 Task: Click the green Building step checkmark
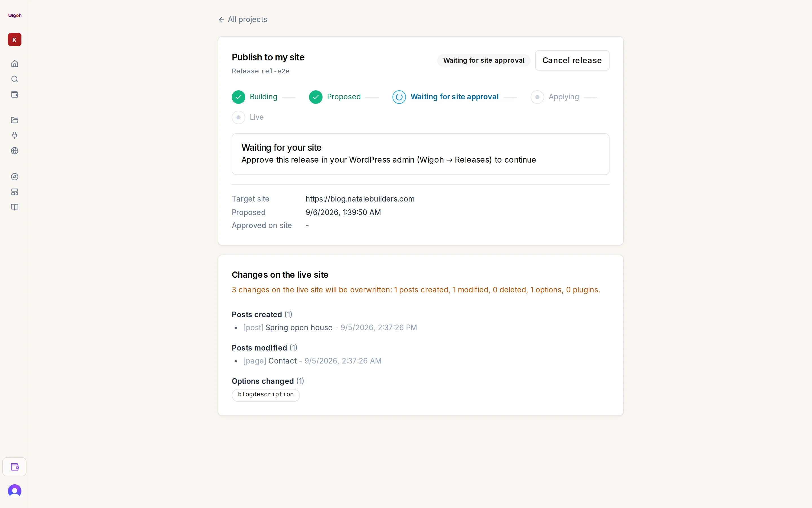point(238,97)
